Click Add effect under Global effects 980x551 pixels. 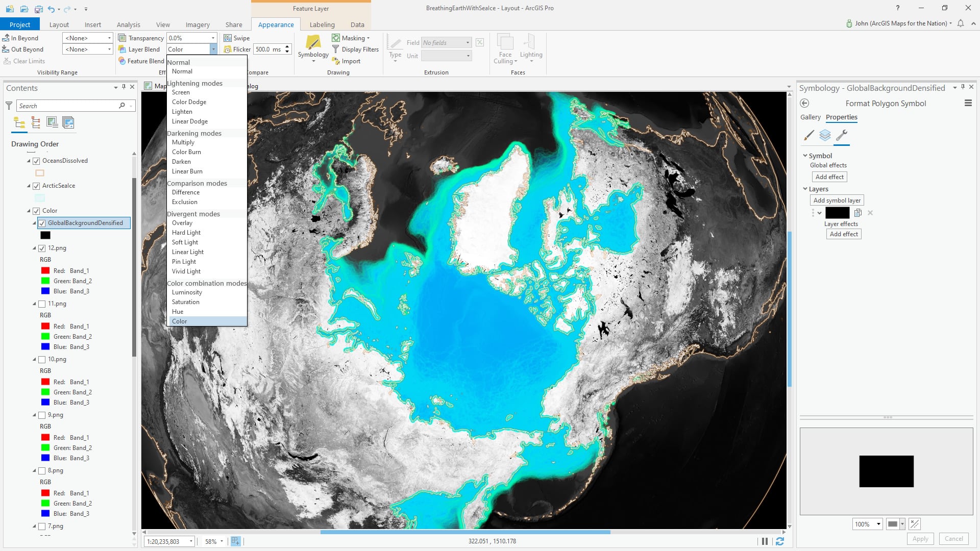pyautogui.click(x=829, y=177)
